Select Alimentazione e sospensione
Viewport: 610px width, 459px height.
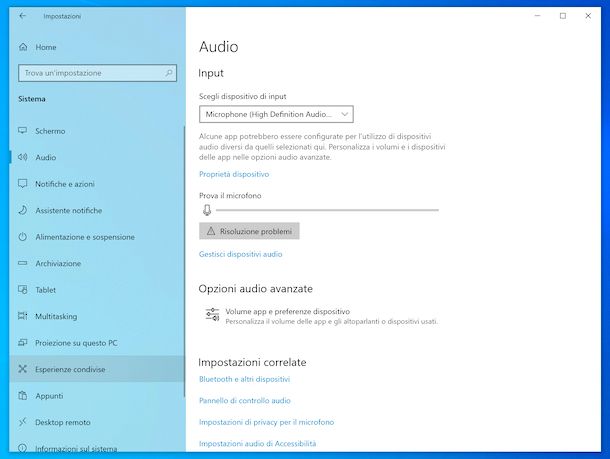[96, 237]
